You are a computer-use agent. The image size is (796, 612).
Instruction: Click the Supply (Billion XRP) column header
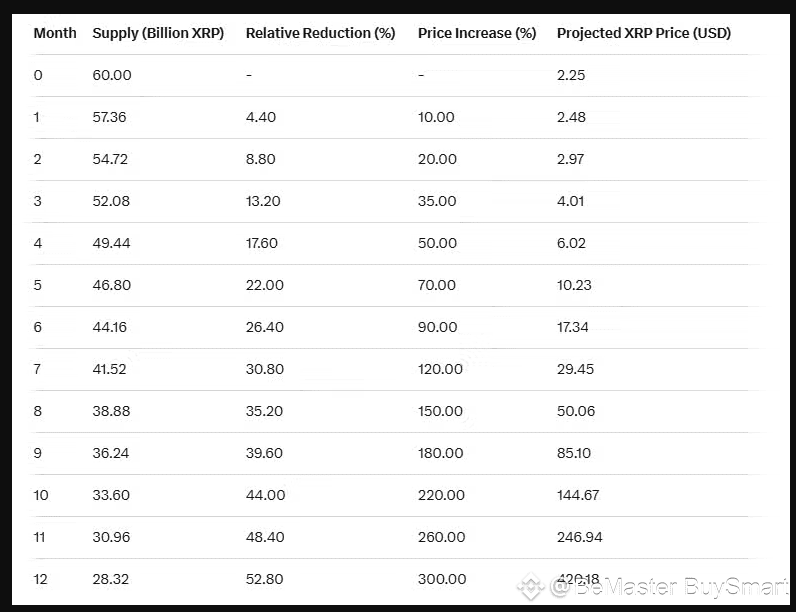point(158,33)
